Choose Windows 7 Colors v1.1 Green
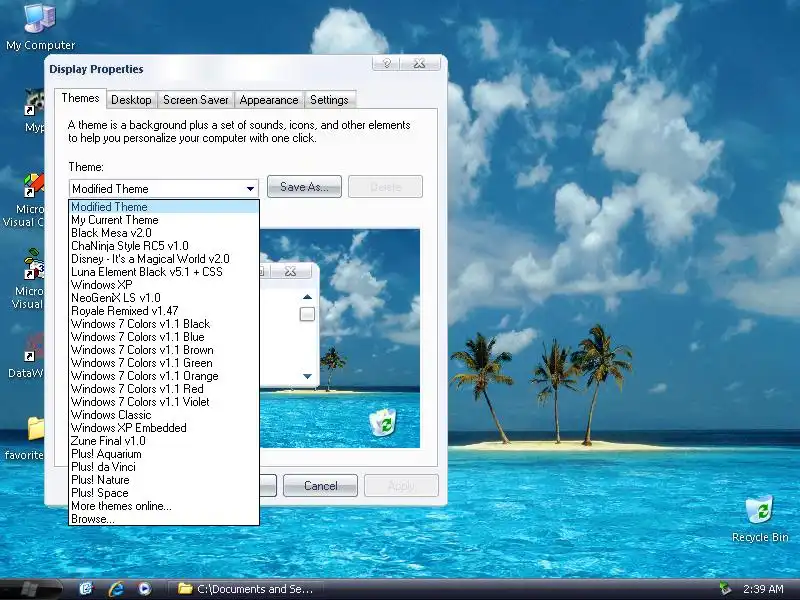 [164, 363]
